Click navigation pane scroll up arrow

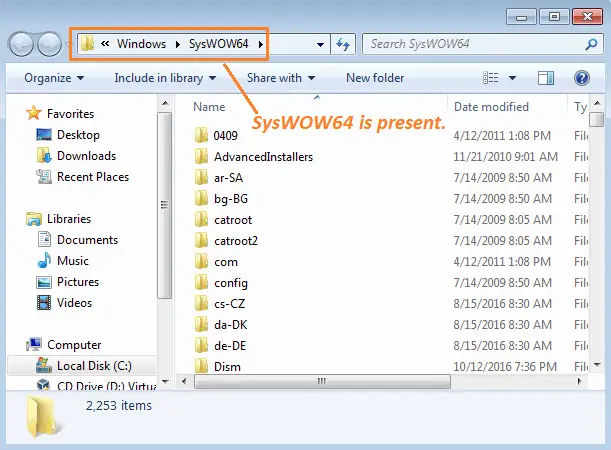pos(165,103)
